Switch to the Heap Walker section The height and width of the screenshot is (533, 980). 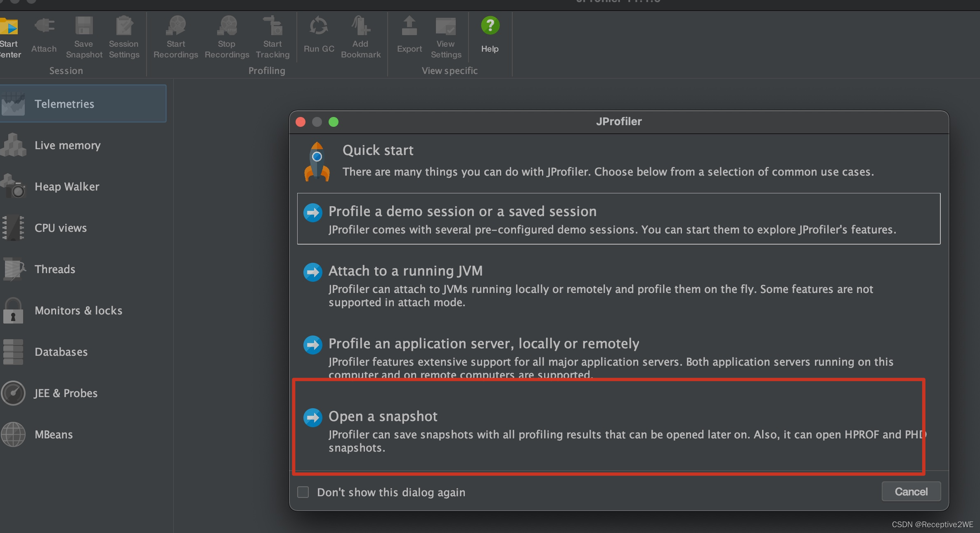(x=83, y=187)
